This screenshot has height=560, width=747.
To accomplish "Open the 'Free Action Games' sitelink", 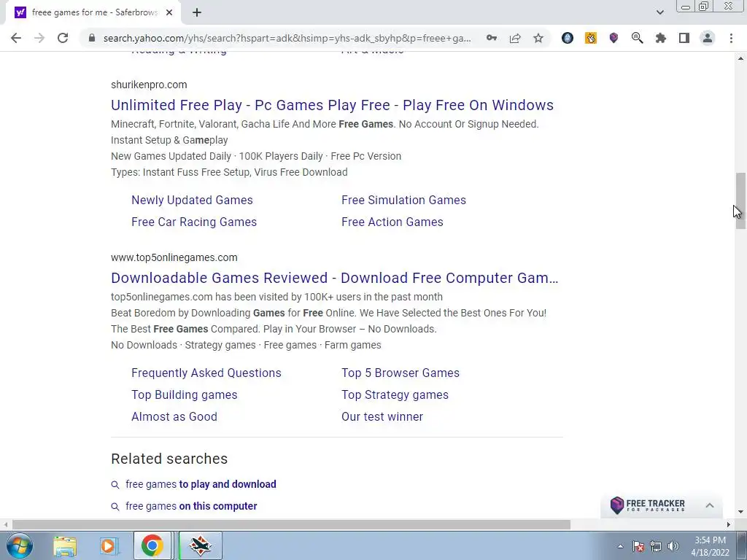I will 392,222.
